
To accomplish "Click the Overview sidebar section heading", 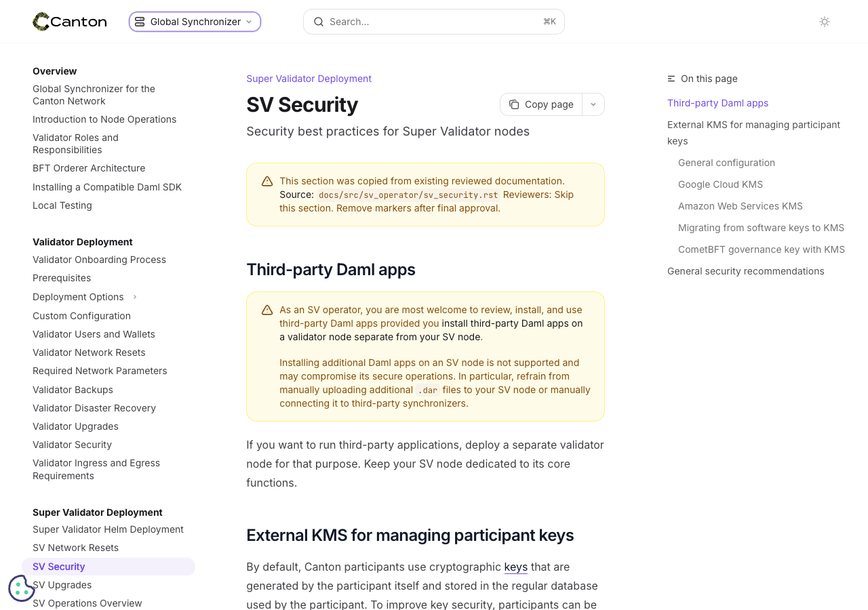I will pyautogui.click(x=55, y=71).
